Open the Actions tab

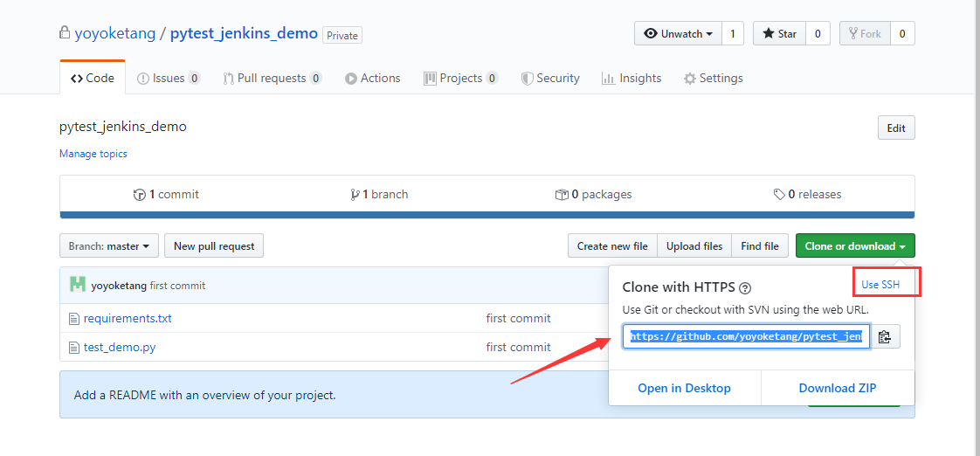coord(372,79)
